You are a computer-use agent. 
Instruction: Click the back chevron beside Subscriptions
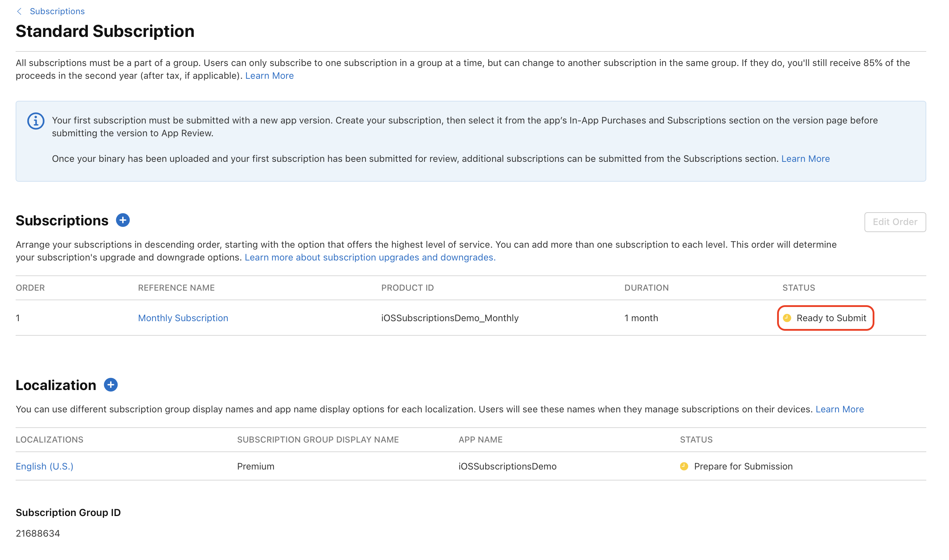click(19, 11)
